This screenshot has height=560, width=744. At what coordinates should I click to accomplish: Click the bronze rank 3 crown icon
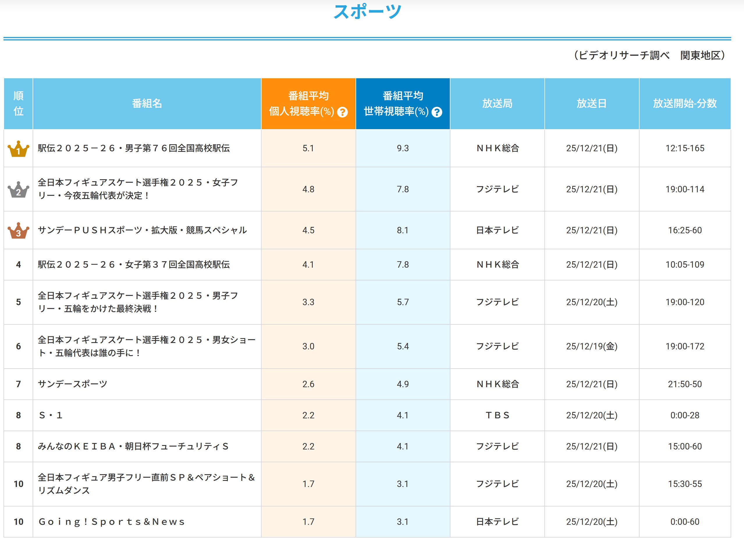(18, 230)
